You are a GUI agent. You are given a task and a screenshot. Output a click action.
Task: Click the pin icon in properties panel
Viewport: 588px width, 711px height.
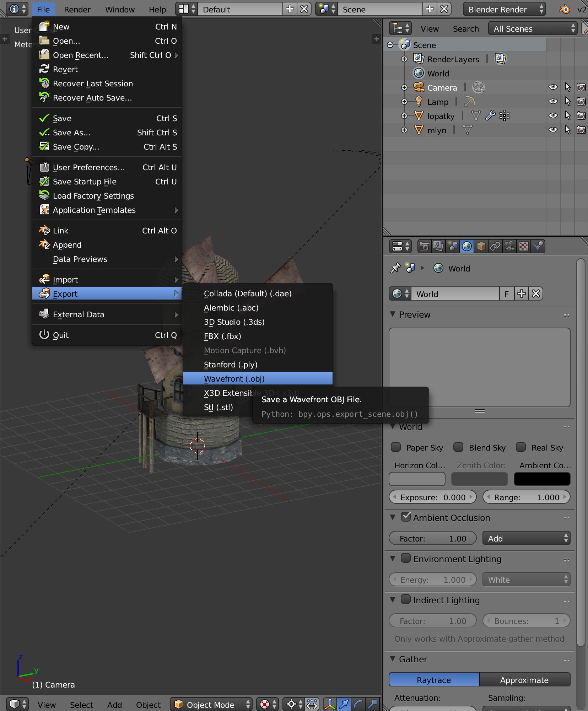pyautogui.click(x=395, y=268)
